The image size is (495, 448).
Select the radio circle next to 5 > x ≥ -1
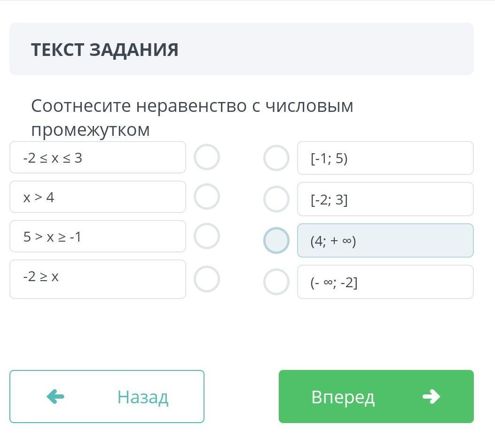207,236
